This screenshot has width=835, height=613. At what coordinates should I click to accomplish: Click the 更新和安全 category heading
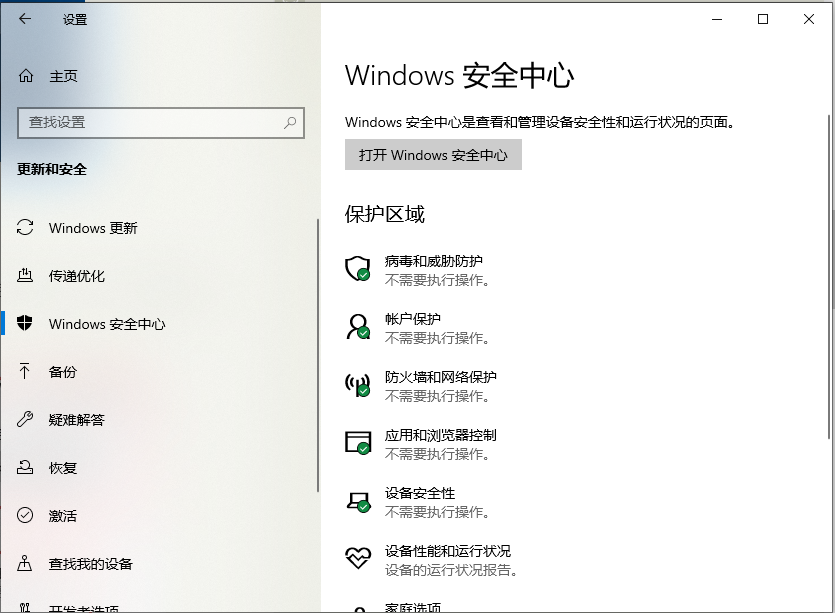pos(52,169)
